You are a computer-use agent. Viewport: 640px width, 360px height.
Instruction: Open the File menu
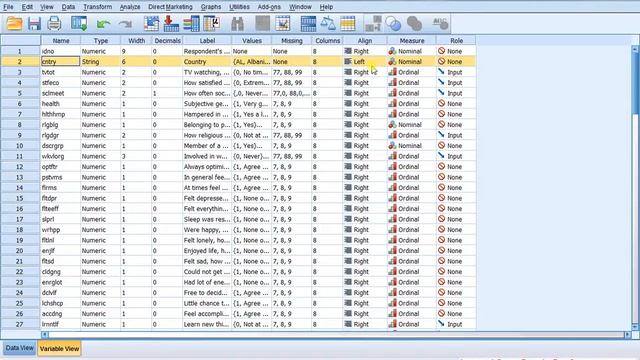8,7
